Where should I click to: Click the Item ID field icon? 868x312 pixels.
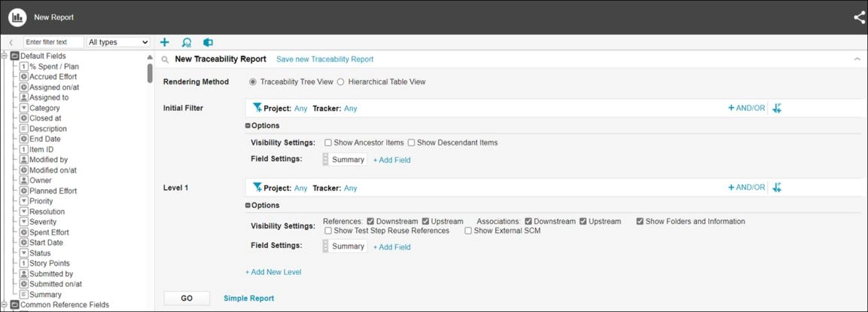tap(24, 150)
